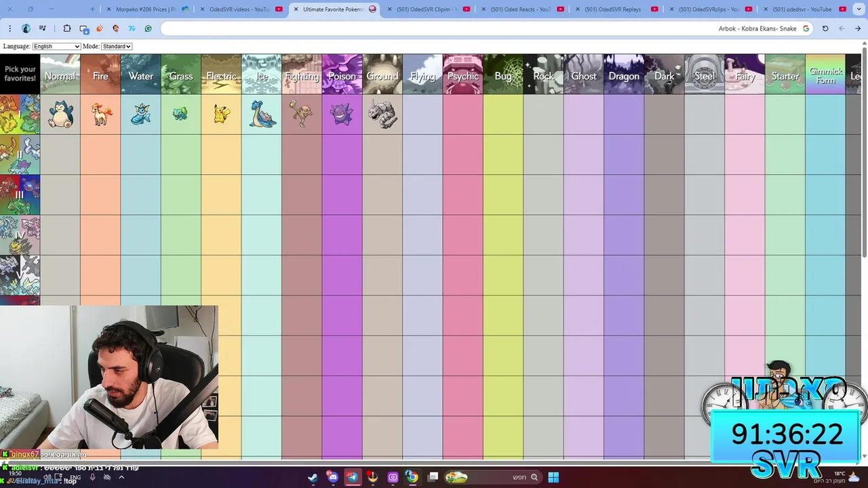Open the Mode dropdown set to Standard
Screen dimensions: 868x488
[x=117, y=46]
